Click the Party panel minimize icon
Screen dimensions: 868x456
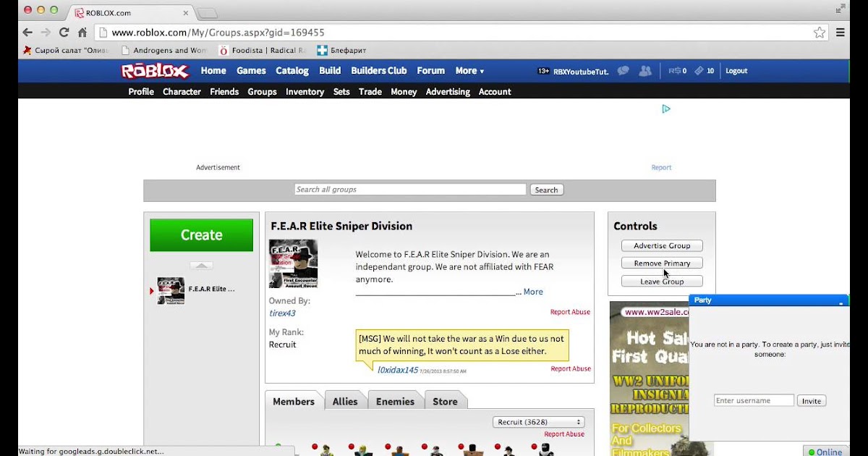coord(841,301)
